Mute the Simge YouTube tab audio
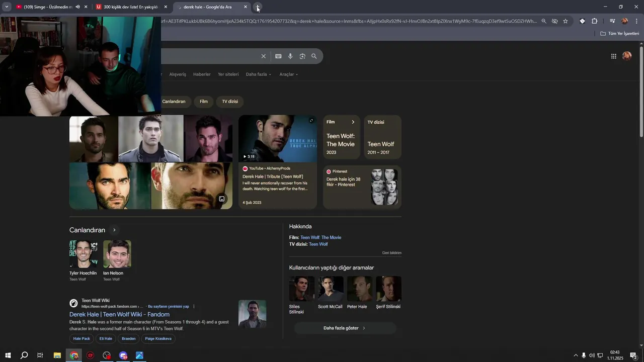 pos(77,7)
